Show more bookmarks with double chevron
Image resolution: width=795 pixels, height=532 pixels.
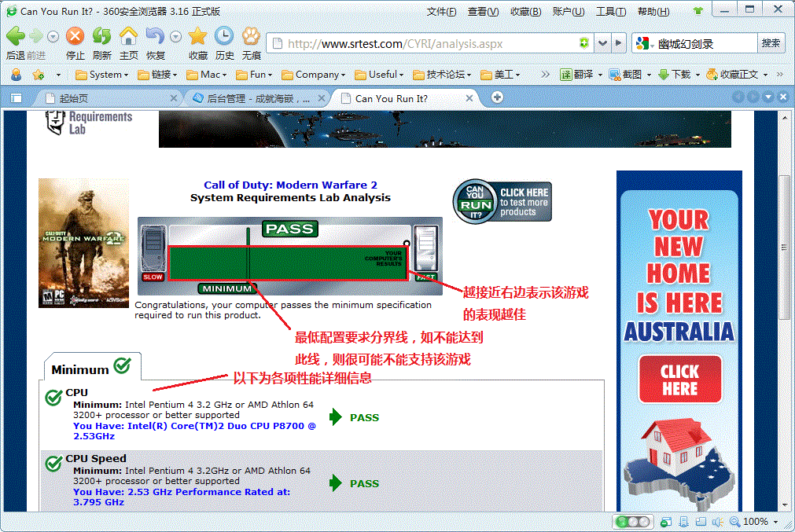(545, 75)
